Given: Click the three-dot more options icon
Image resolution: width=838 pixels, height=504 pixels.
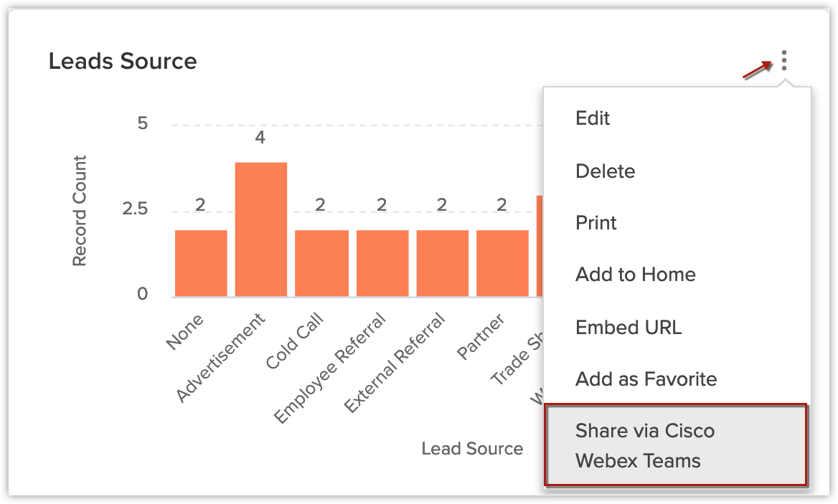Looking at the screenshot, I should pyautogui.click(x=784, y=61).
